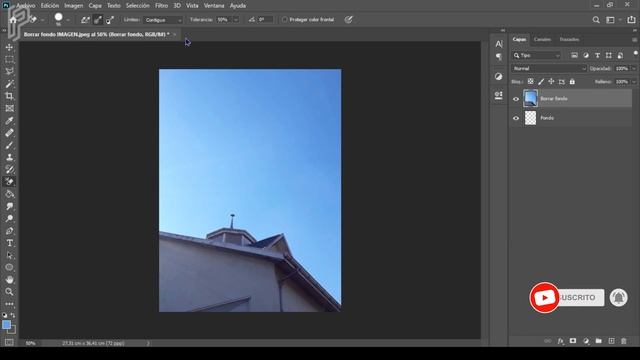Open the Adjustments panel icon
This screenshot has height=360, width=640.
click(499, 77)
